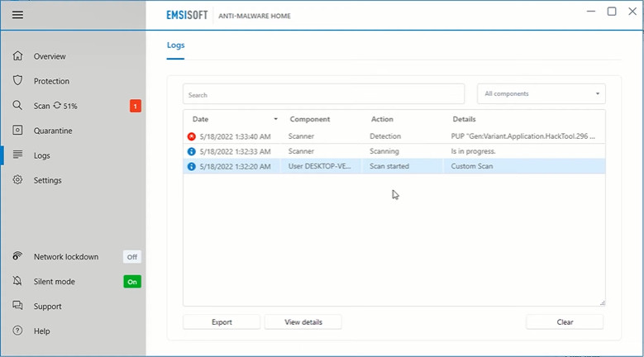
Task: Click the info icon on Scan started row
Action: [x=192, y=167]
